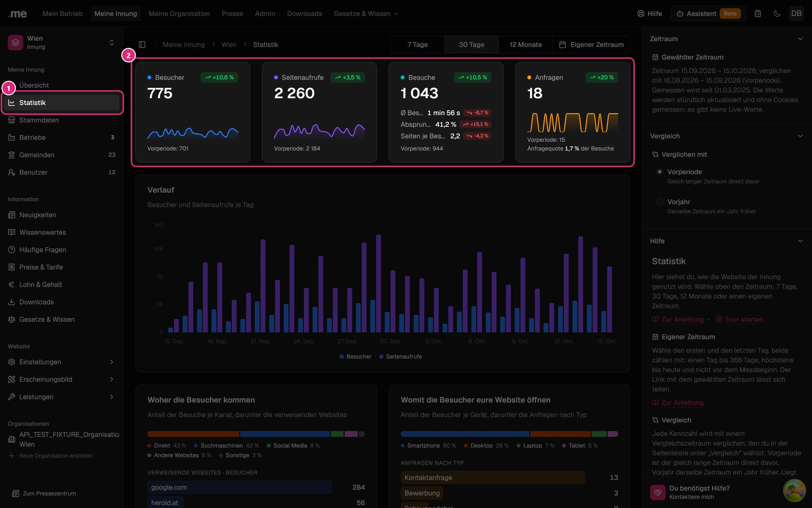Click the Neuigkeiten newspaper icon

tap(12, 215)
